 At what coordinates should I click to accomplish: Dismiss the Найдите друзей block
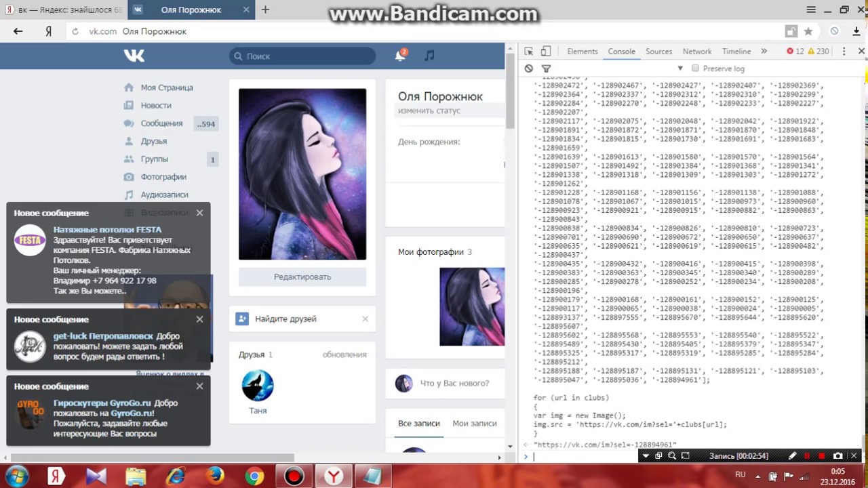365,319
